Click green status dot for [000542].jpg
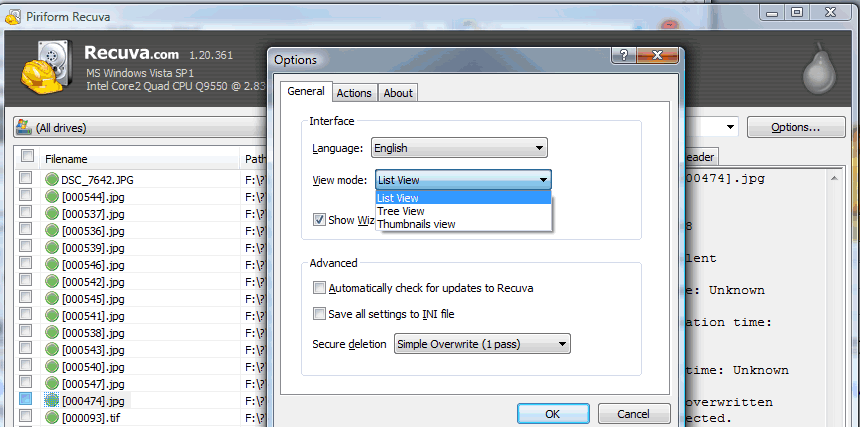This screenshot has width=860, height=427. (52, 282)
